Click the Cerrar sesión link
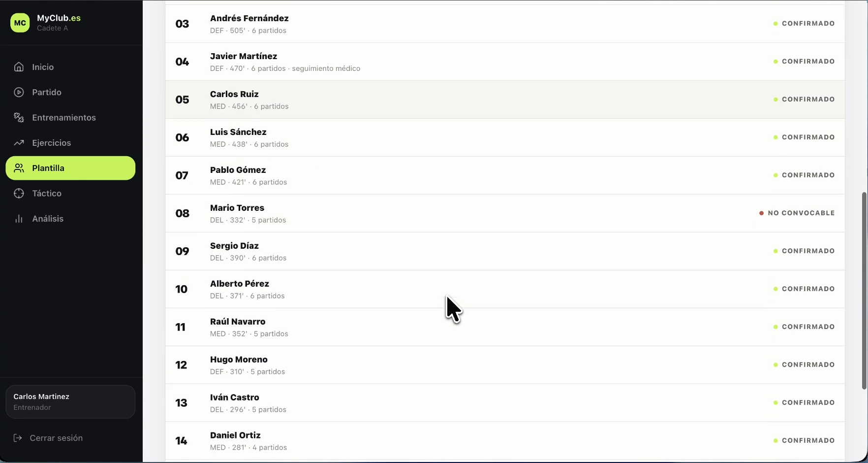Screen dimensions: 868x463 (x=56, y=438)
